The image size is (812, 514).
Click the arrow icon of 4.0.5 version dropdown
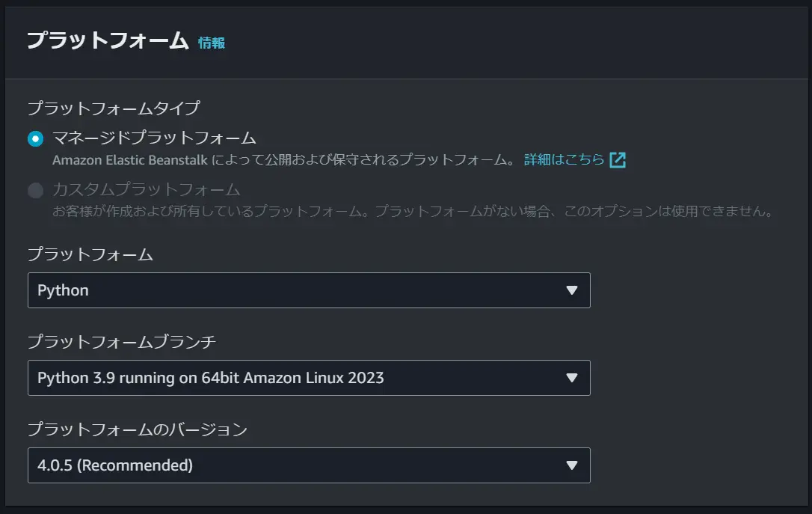tap(572, 465)
